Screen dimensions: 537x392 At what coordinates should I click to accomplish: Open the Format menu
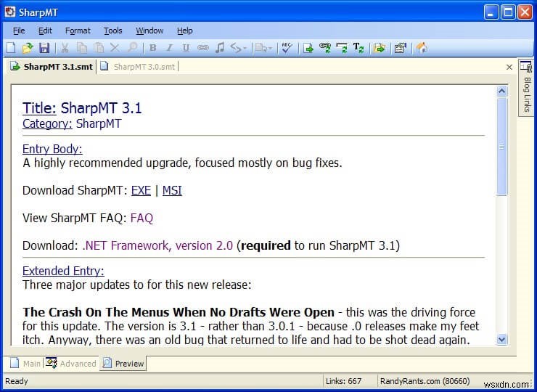[x=78, y=30]
